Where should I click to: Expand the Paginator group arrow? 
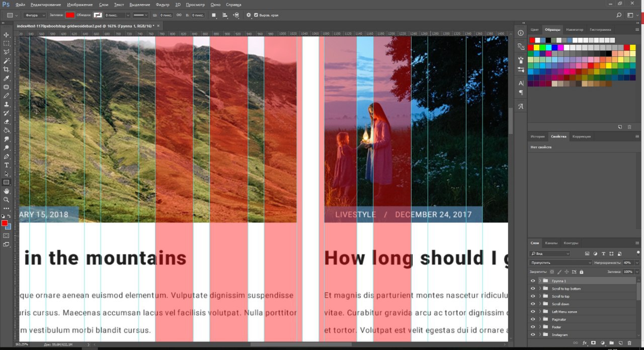pyautogui.click(x=540, y=319)
